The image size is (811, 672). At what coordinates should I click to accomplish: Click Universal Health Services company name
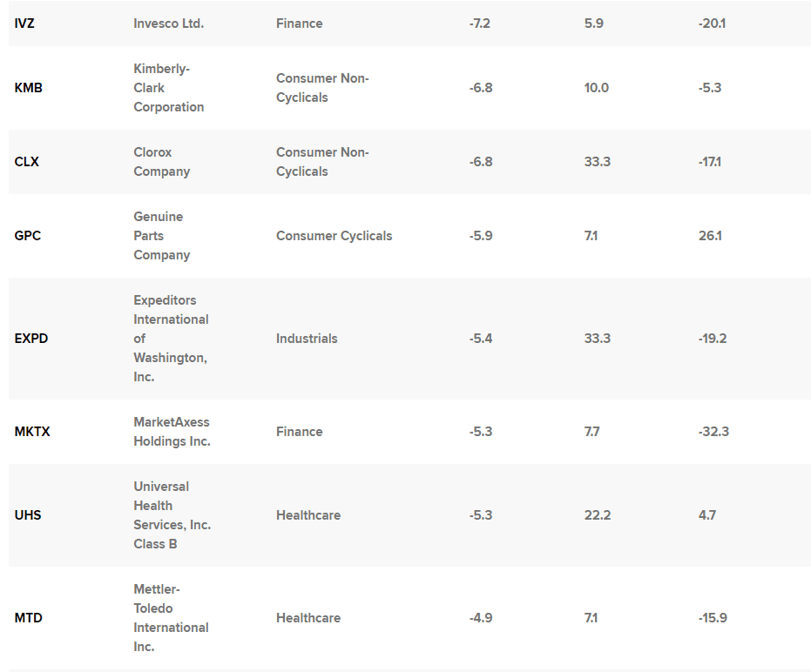coord(172,515)
